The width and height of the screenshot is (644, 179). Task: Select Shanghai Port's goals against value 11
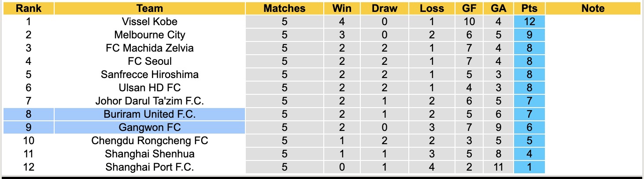pyautogui.click(x=498, y=167)
